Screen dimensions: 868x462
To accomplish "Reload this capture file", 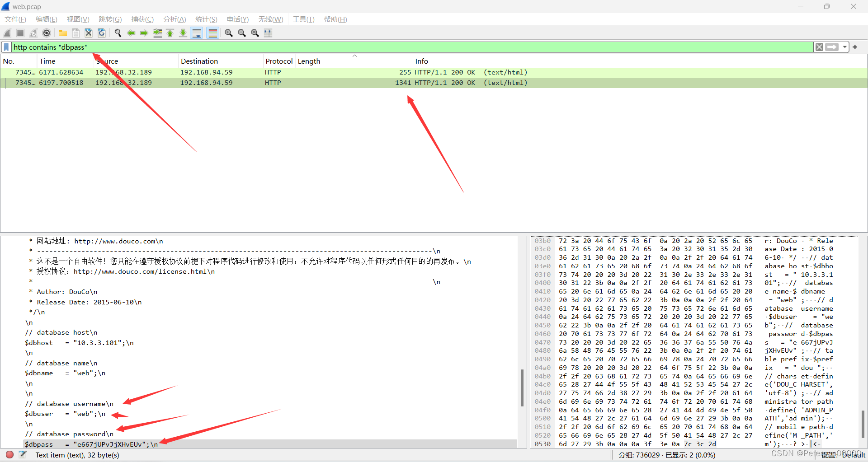I will pyautogui.click(x=102, y=33).
